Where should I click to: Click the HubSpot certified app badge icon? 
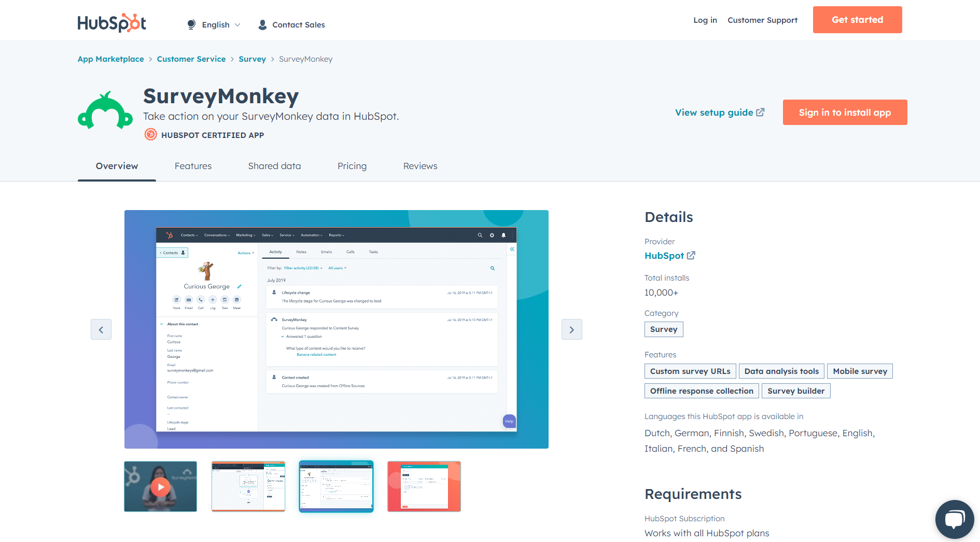[x=150, y=135]
